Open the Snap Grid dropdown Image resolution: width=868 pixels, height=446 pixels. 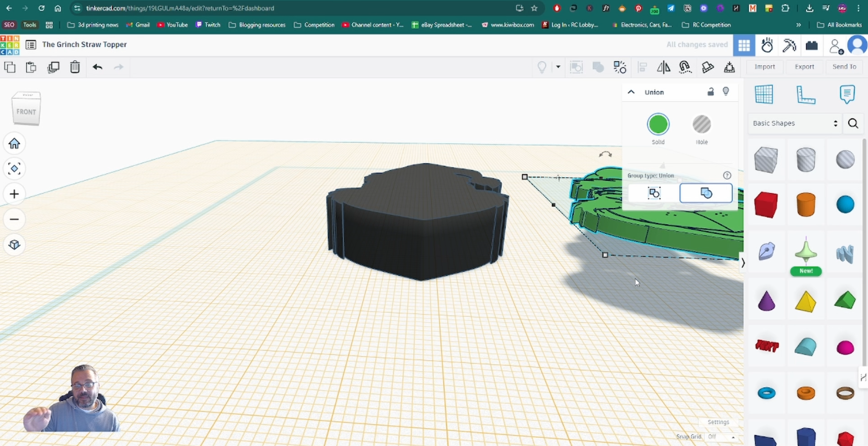[721, 437]
